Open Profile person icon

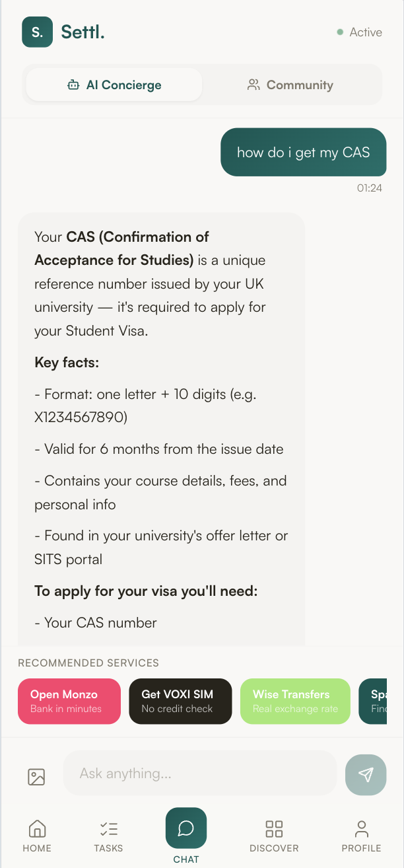tap(361, 828)
